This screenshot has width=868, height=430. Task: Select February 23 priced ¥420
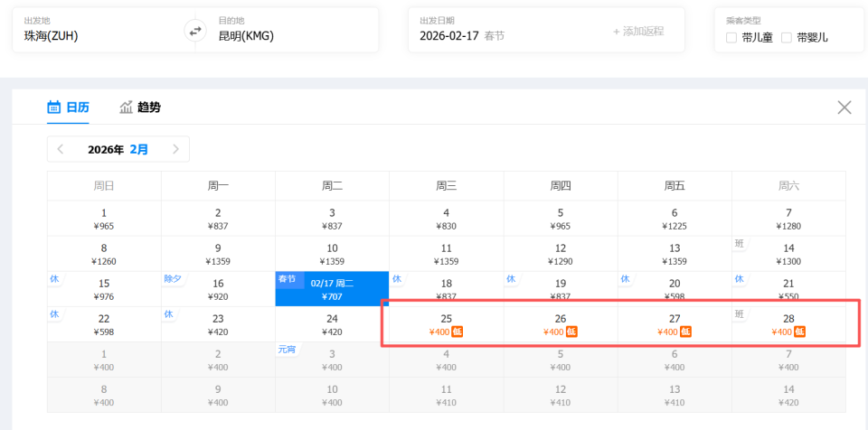[x=218, y=325]
